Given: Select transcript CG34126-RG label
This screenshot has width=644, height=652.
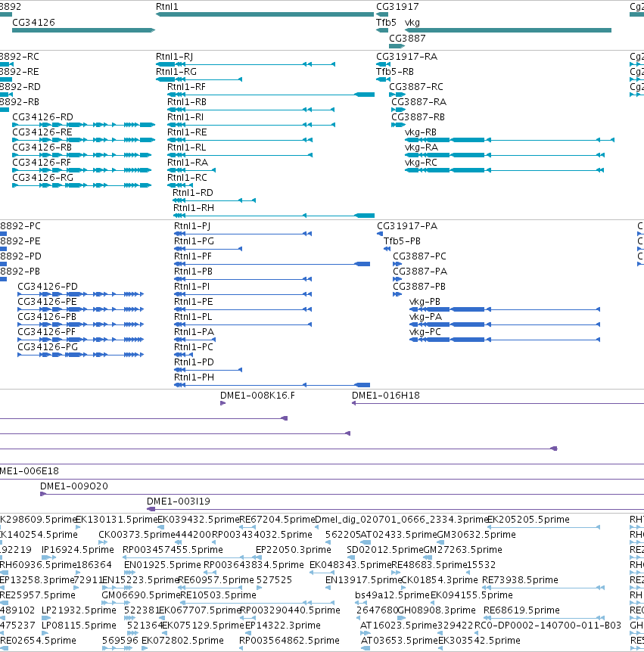Looking at the screenshot, I should point(42,178).
